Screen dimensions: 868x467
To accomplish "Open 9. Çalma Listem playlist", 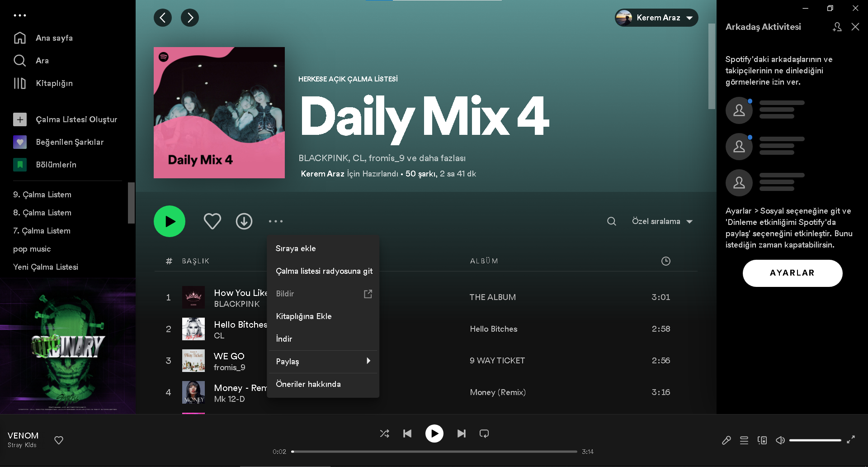I will [x=42, y=195].
